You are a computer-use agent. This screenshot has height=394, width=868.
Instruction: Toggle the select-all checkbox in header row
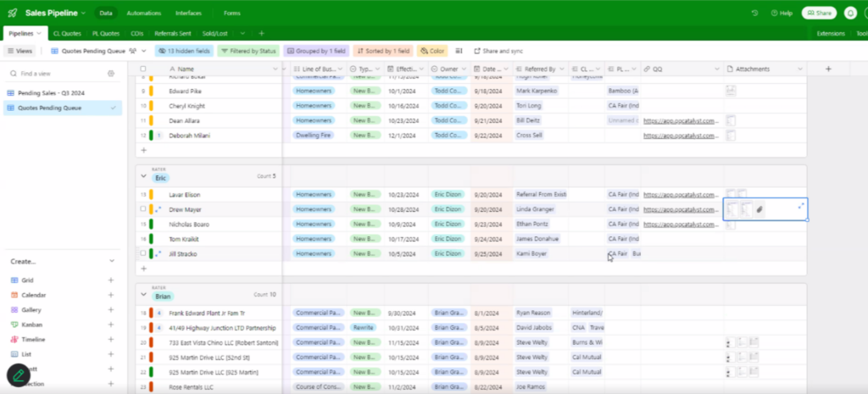coord(142,69)
